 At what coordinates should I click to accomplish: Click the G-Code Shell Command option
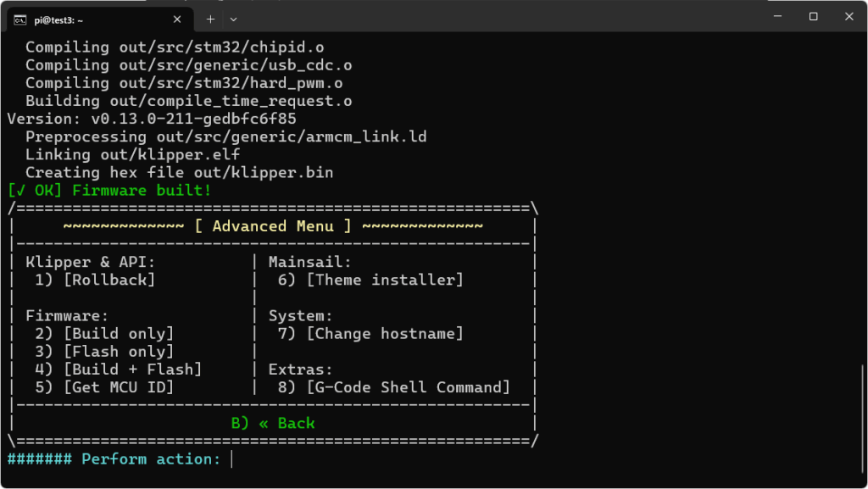point(408,388)
